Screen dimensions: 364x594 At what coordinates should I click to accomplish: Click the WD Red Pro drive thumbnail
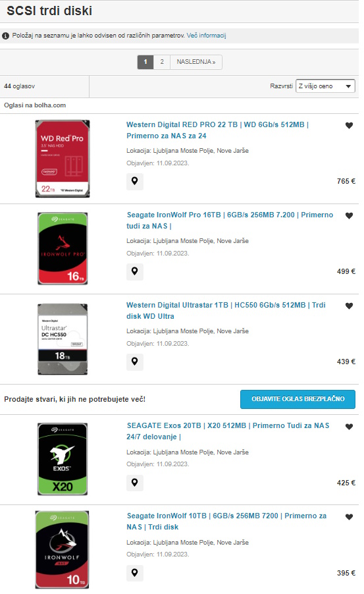pos(63,159)
